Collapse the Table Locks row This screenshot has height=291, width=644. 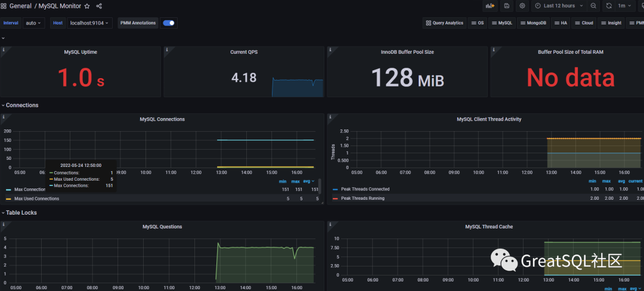click(x=19, y=213)
